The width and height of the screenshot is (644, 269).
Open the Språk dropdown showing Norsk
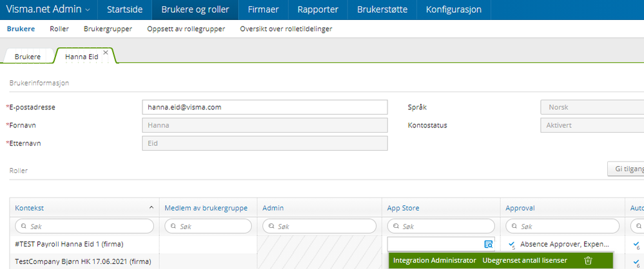pyautogui.click(x=592, y=107)
